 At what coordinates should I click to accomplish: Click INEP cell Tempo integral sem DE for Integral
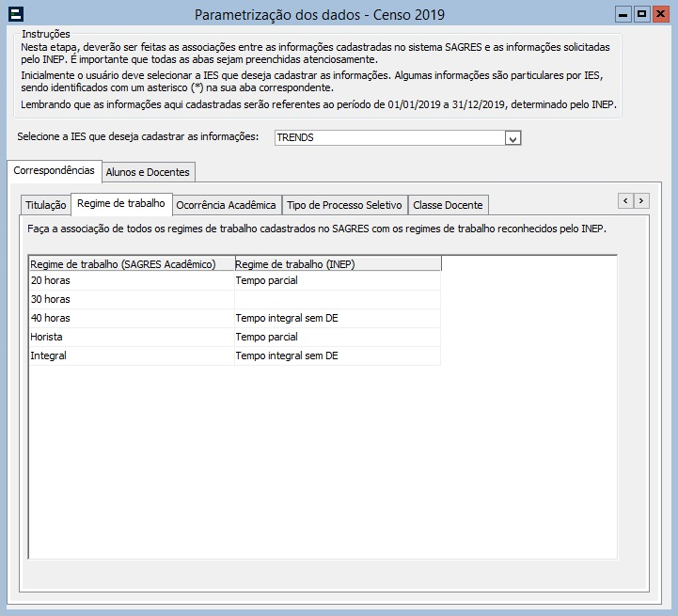tap(338, 355)
